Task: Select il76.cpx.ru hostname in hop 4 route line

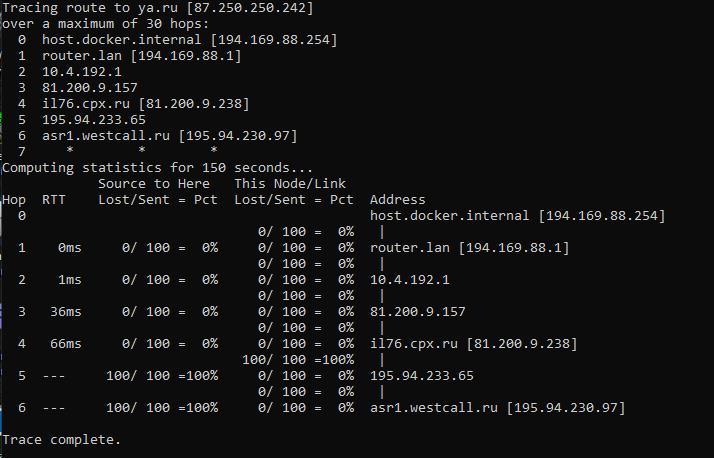Action: pyautogui.click(x=86, y=104)
